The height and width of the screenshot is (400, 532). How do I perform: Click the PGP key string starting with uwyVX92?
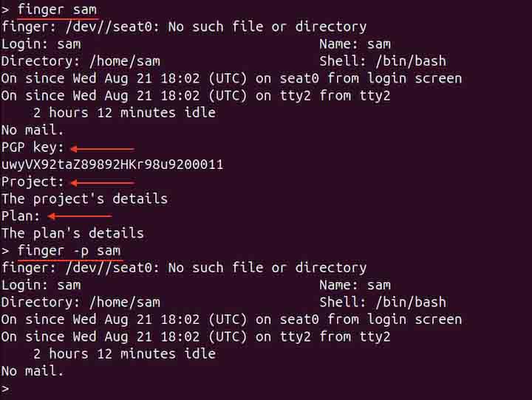tap(112, 165)
